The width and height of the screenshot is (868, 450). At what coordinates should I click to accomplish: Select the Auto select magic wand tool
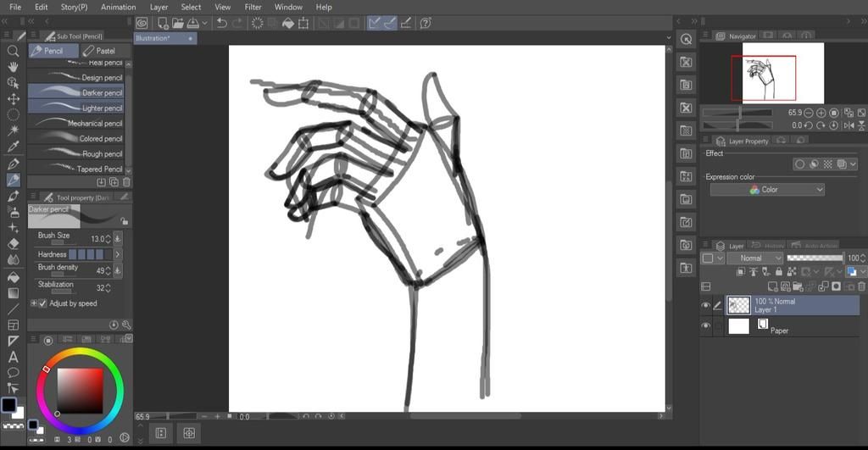click(x=14, y=131)
